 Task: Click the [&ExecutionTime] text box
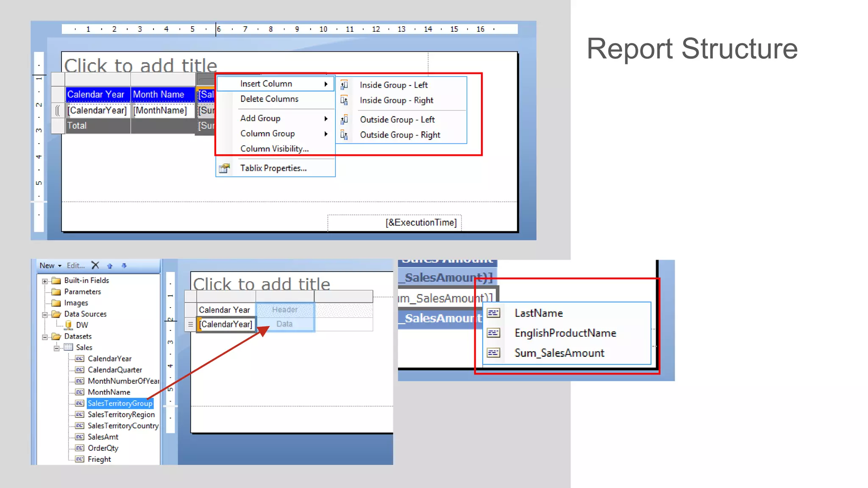tap(394, 223)
